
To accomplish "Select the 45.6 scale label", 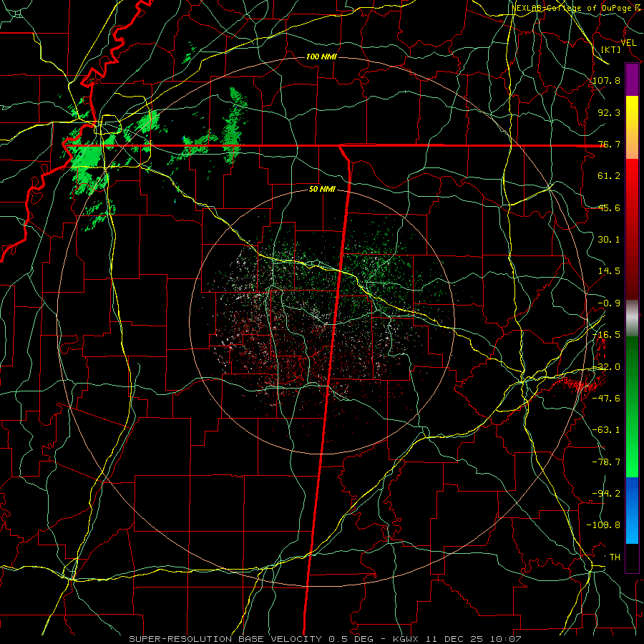I will [609, 208].
